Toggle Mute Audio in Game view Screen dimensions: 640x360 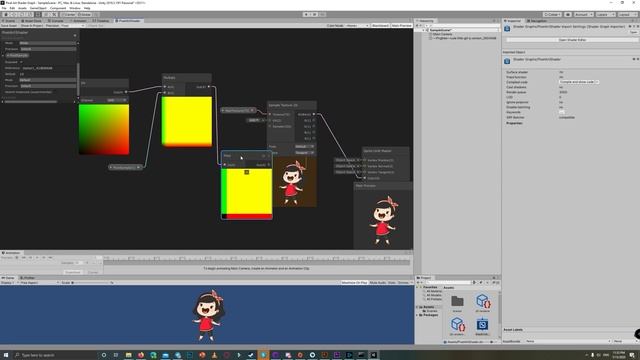pos(378,282)
